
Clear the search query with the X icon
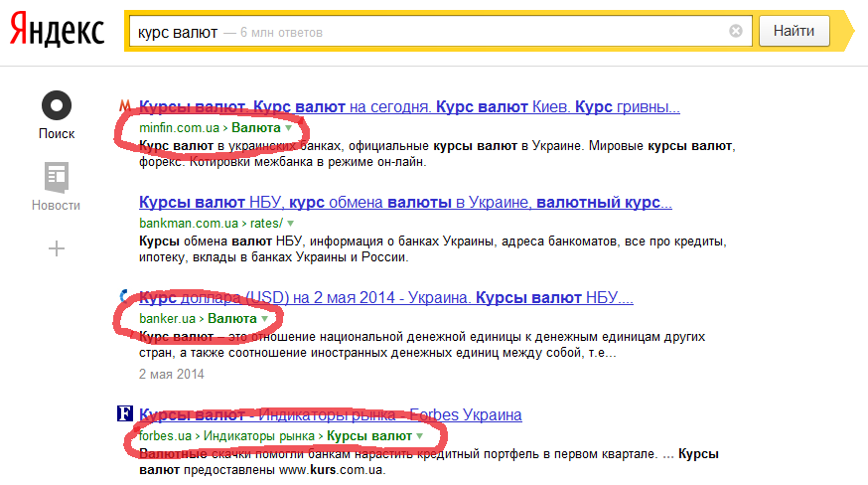pyautogui.click(x=735, y=32)
